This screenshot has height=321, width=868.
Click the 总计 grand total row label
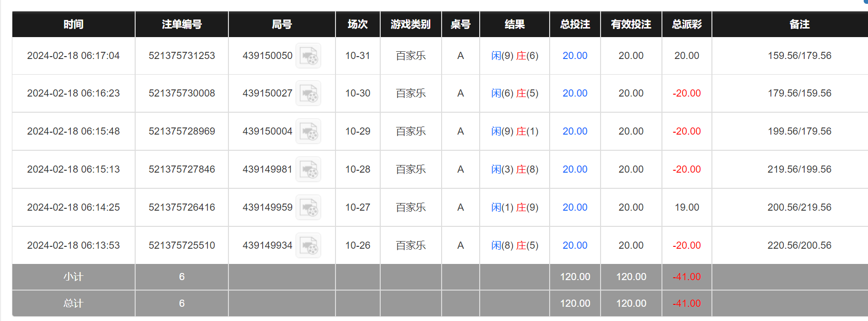(73, 303)
